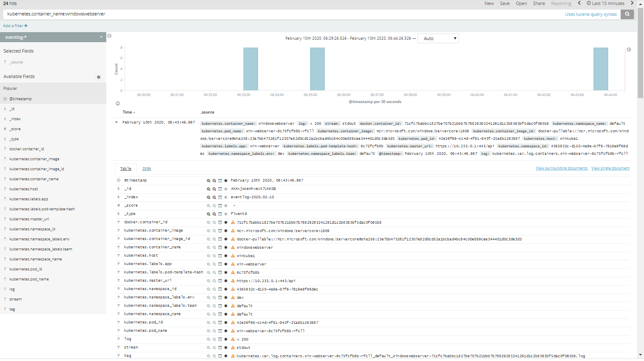Switch to the JSON tab
644x361 pixels.
[x=146, y=169]
